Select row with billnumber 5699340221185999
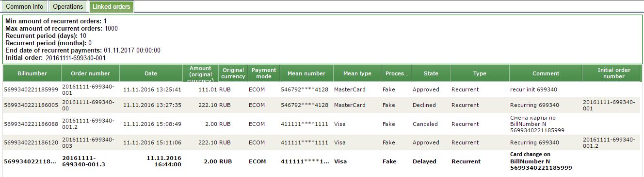The height and width of the screenshot is (177, 644). pos(322,89)
